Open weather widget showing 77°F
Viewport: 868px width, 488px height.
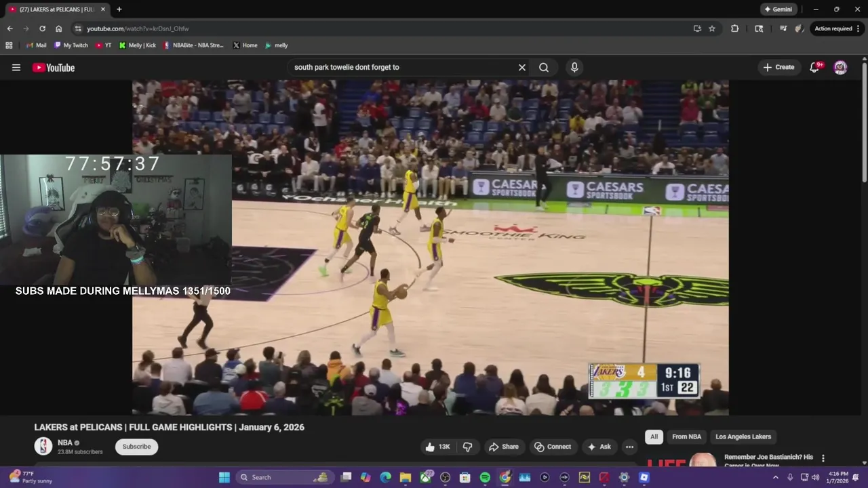tap(31, 477)
